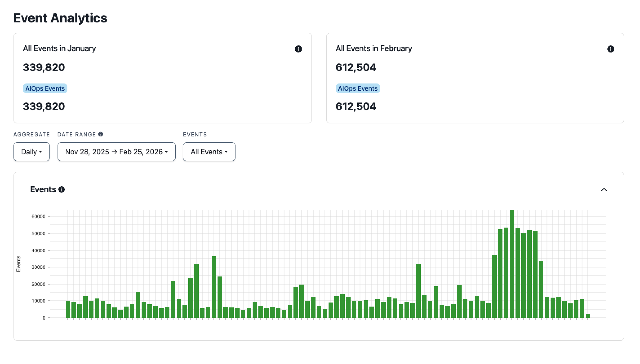The height and width of the screenshot is (364, 640).
Task: Select the AIOps Events badge in the February card
Action: coord(358,88)
